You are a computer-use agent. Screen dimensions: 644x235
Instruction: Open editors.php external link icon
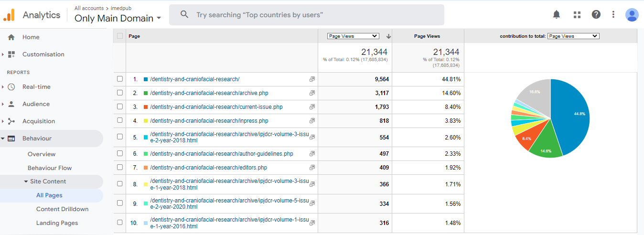click(312, 168)
